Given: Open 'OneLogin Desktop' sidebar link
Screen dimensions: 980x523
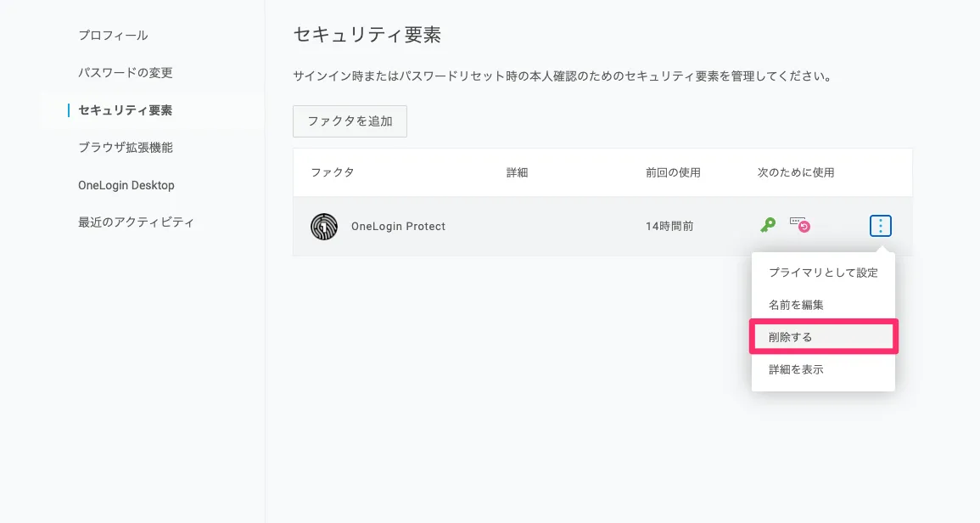Looking at the screenshot, I should [x=126, y=185].
